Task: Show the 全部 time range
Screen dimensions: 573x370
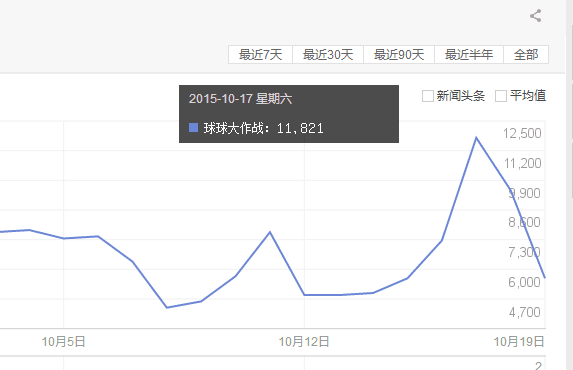Action: pyautogui.click(x=526, y=55)
